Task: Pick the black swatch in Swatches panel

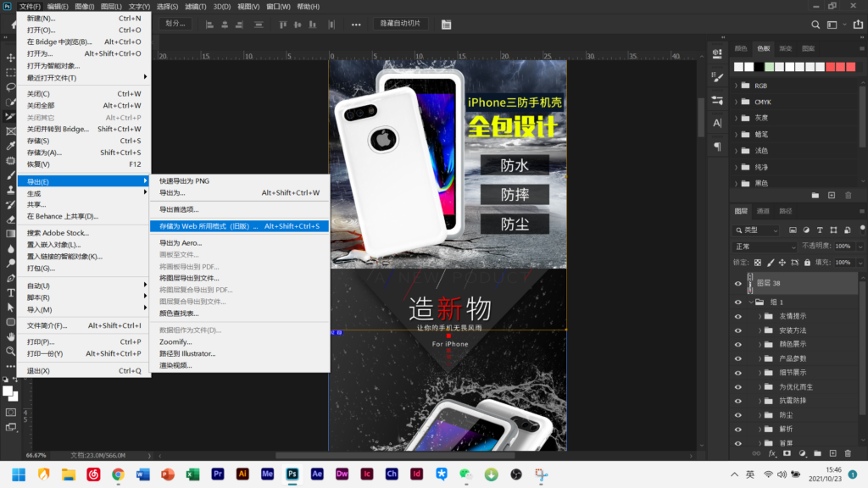Action: (x=759, y=67)
